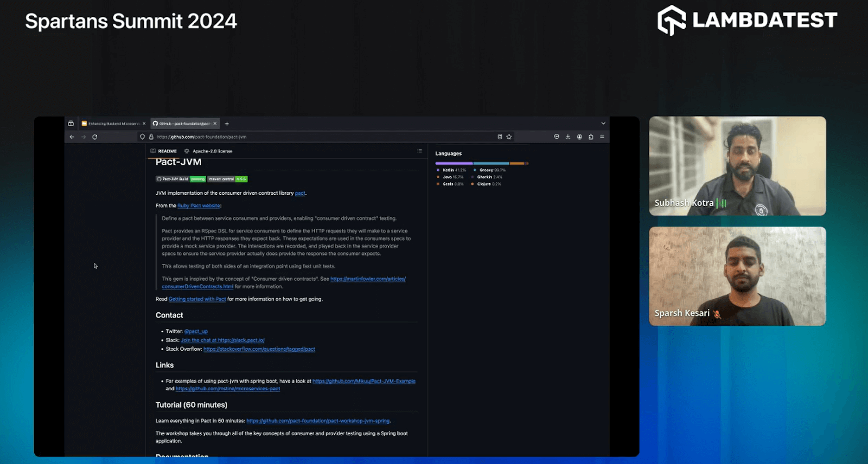Open the pact library link
The image size is (868, 464).
click(x=300, y=193)
